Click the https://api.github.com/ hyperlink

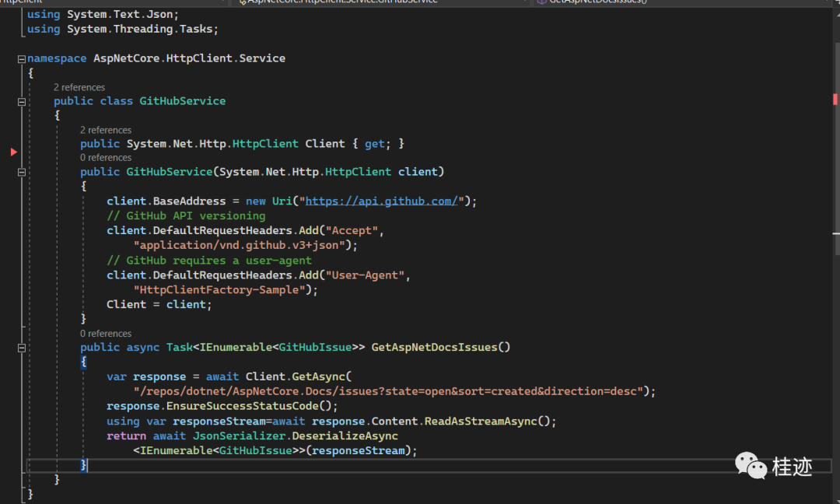click(381, 201)
